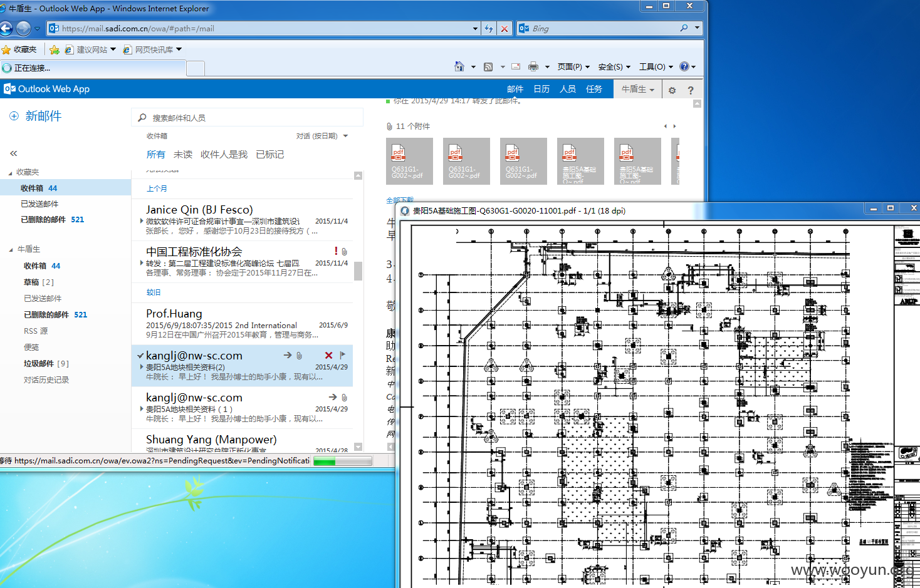Switch to 任务 tasks view
Screen dimensions: 920x588
(x=594, y=89)
